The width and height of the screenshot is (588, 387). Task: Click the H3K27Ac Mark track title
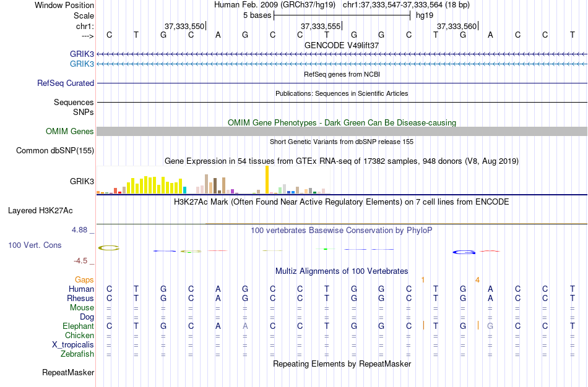pyautogui.click(x=342, y=202)
